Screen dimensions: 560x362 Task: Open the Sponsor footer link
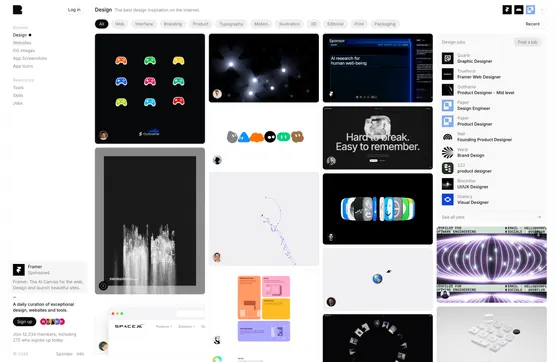(x=64, y=354)
